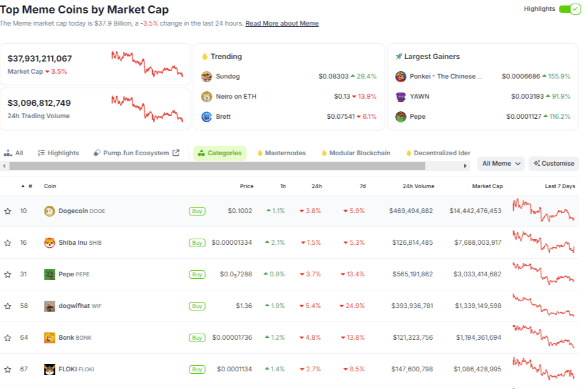This screenshot has height=389, width=588.
Task: Sort coins by 7d change
Action: coord(363,186)
